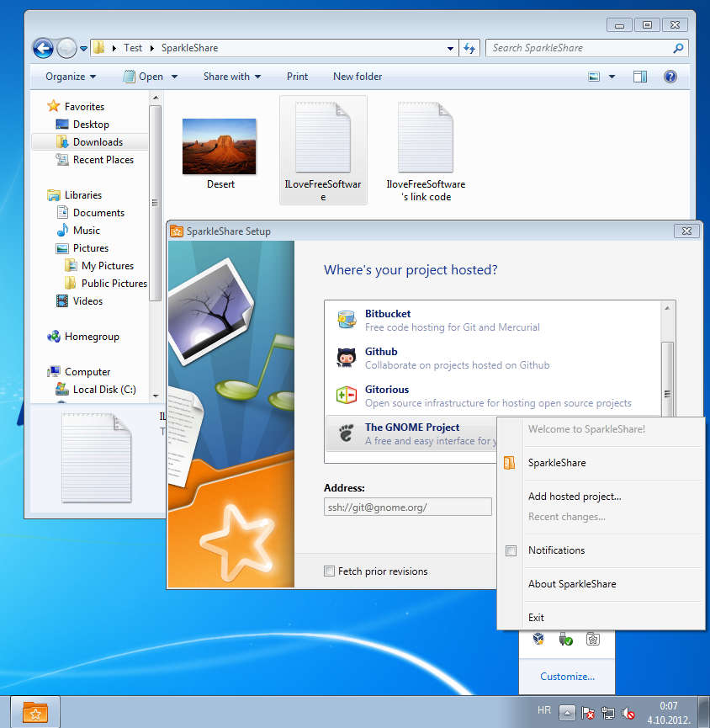This screenshot has width=710, height=728.
Task: Click SparkleShare icon in the taskbar
Action: click(35, 713)
